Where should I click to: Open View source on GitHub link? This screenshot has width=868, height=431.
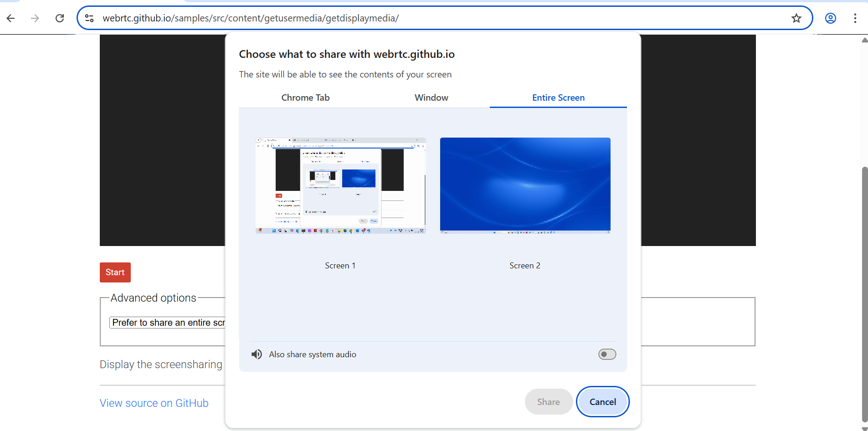(154, 403)
